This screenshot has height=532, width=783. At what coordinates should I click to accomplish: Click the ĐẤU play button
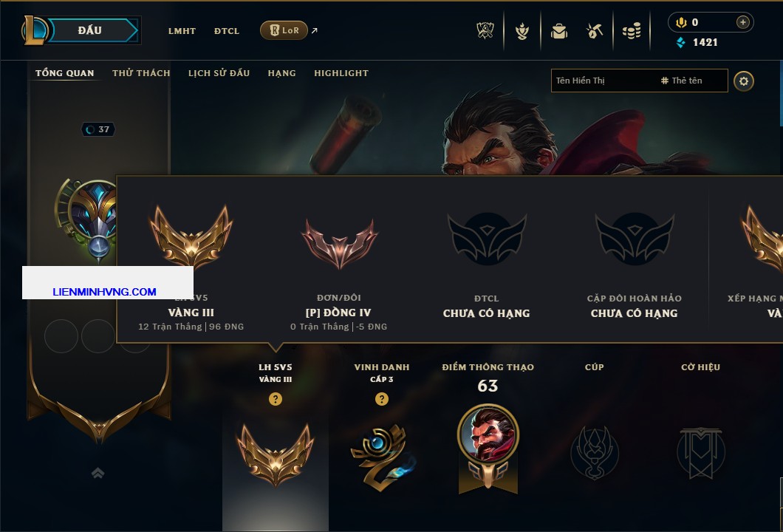(92, 30)
